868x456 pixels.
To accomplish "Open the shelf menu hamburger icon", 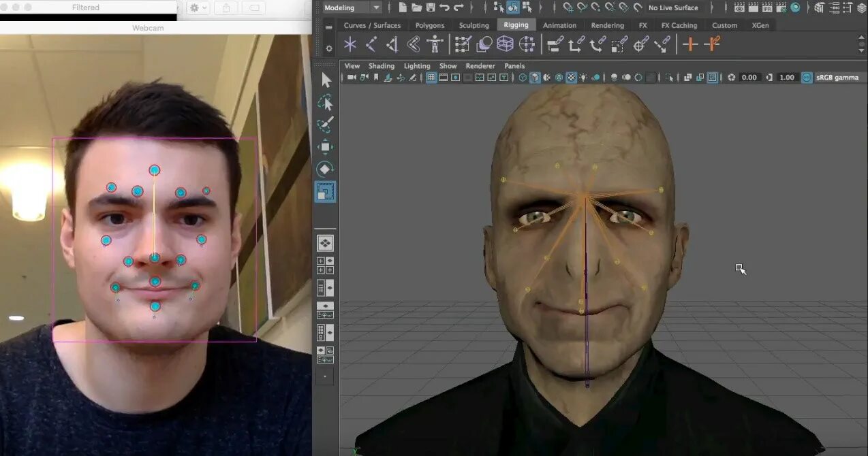I will [x=329, y=28].
